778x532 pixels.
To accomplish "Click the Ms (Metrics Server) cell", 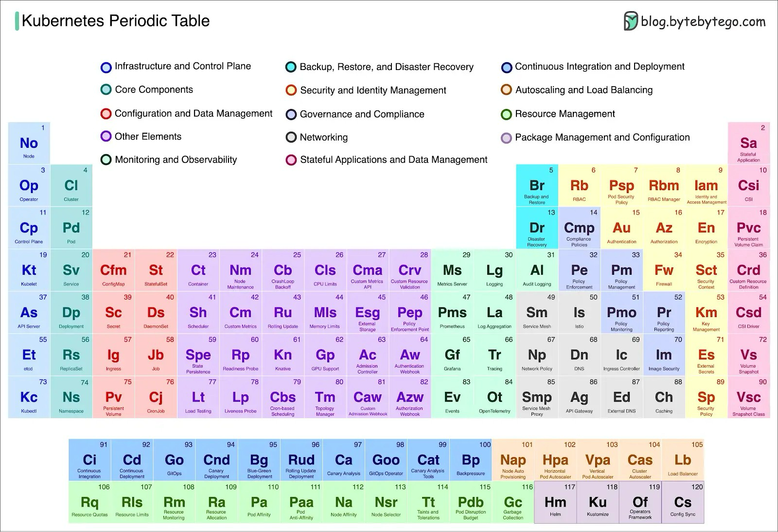I will (452, 270).
